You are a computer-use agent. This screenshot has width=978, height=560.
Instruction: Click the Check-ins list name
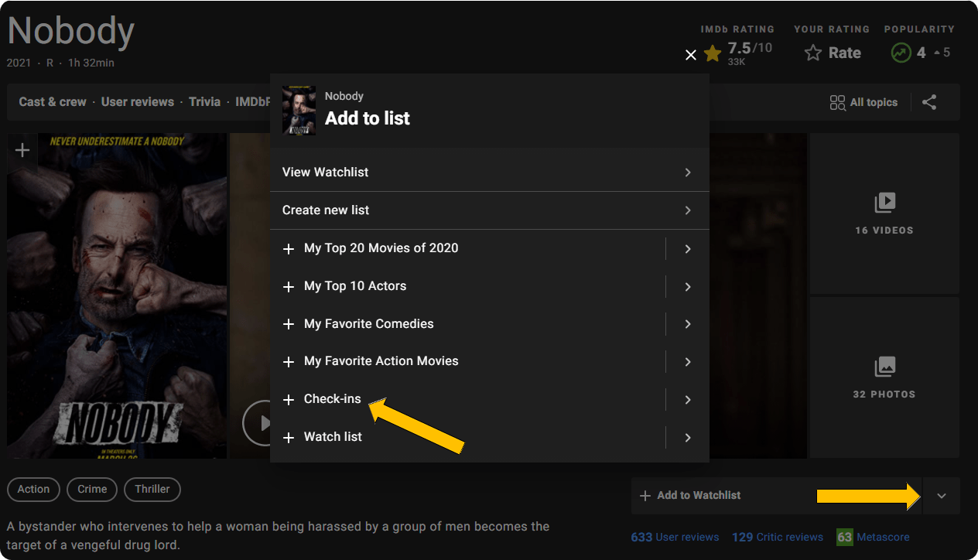[x=333, y=399]
